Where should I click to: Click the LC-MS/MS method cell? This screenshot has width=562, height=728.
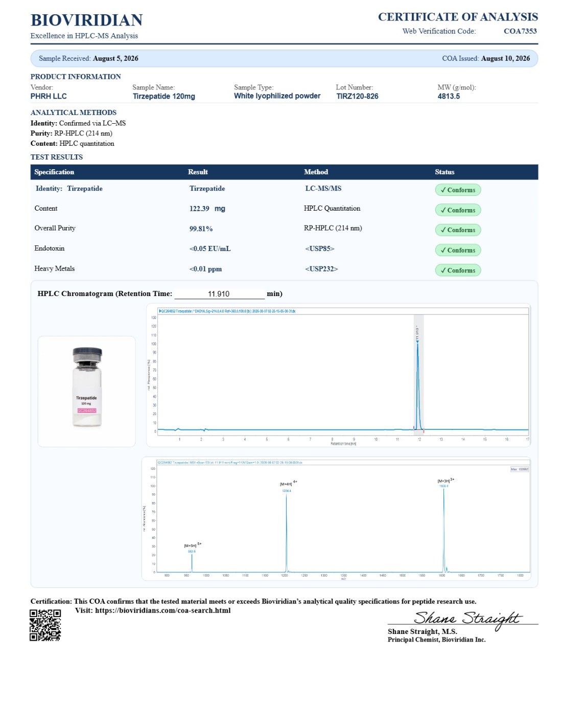click(323, 189)
